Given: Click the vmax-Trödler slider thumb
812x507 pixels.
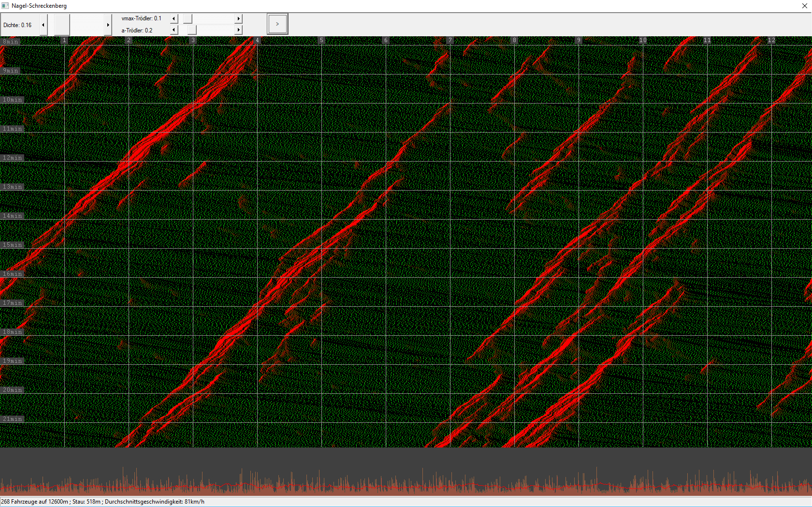Looking at the screenshot, I should (188, 18).
